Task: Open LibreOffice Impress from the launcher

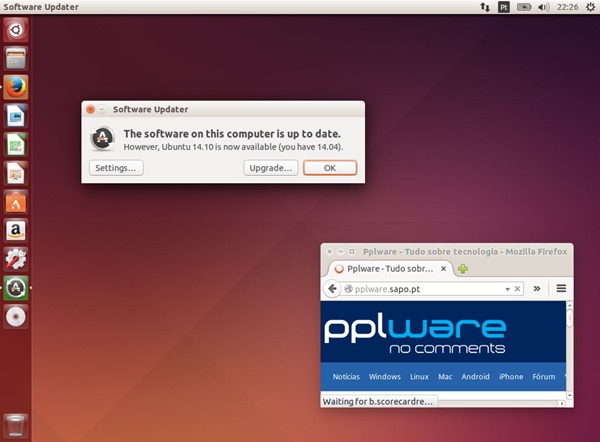Action: 16,173
